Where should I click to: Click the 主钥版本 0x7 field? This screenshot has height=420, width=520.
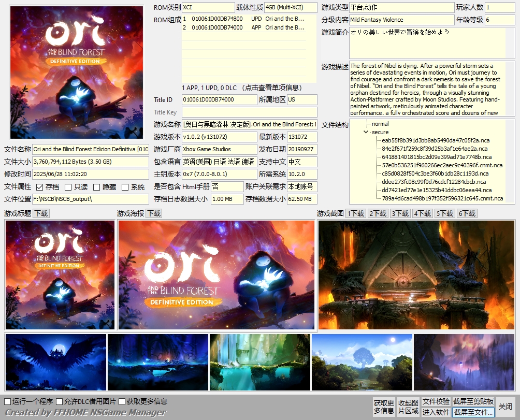point(220,174)
